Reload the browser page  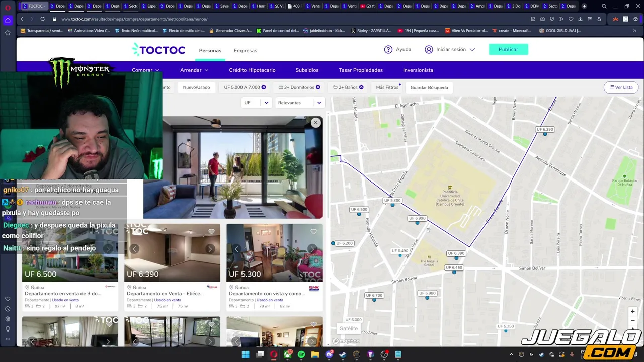coord(42,19)
